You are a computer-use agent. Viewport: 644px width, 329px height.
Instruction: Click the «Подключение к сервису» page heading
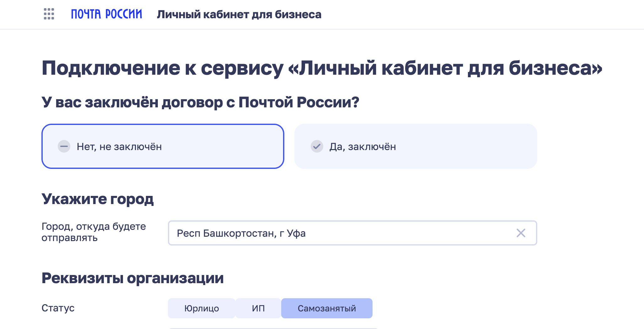[x=322, y=68]
